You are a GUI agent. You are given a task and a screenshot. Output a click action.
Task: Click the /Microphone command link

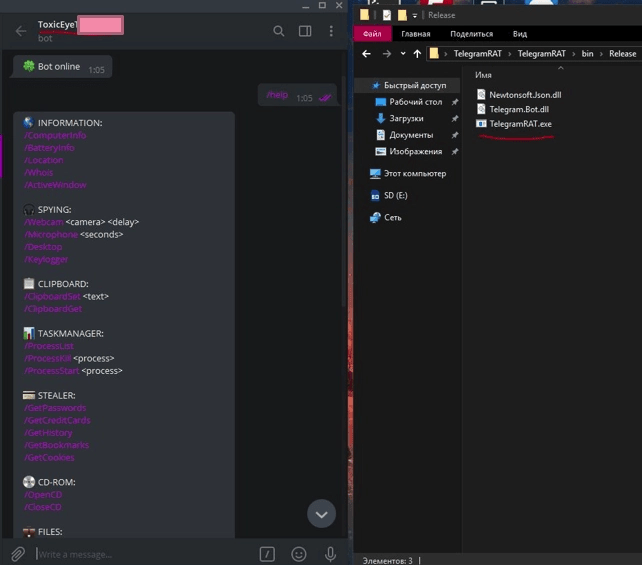coord(51,234)
